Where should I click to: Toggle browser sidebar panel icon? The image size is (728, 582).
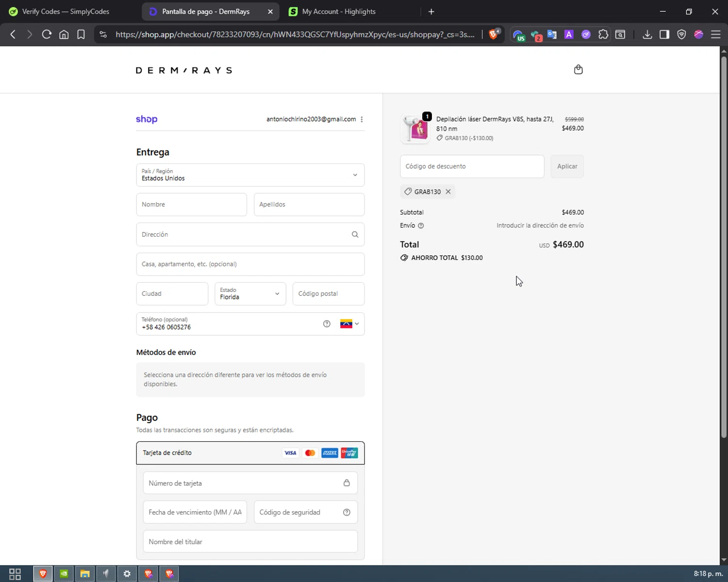(664, 34)
